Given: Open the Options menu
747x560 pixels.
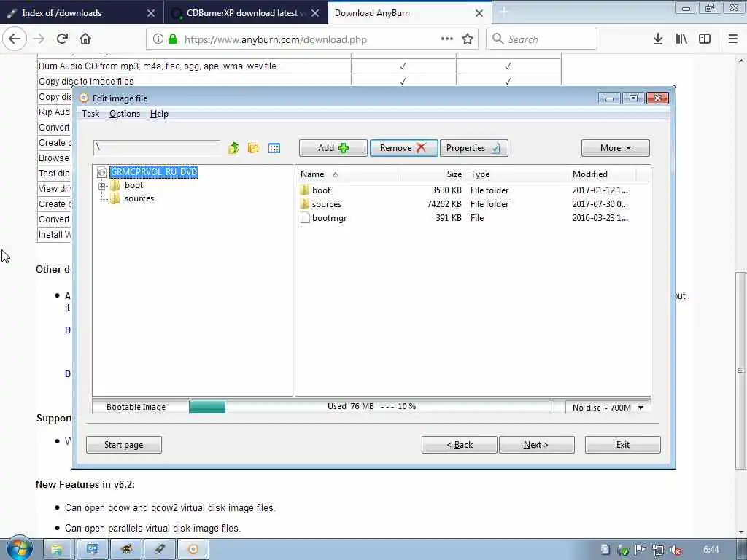Looking at the screenshot, I should pyautogui.click(x=125, y=114).
